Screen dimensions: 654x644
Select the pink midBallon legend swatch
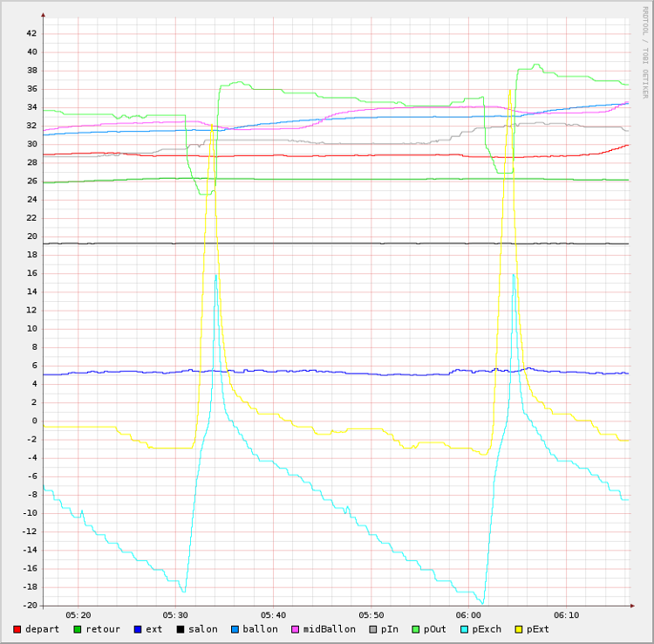pos(296,629)
